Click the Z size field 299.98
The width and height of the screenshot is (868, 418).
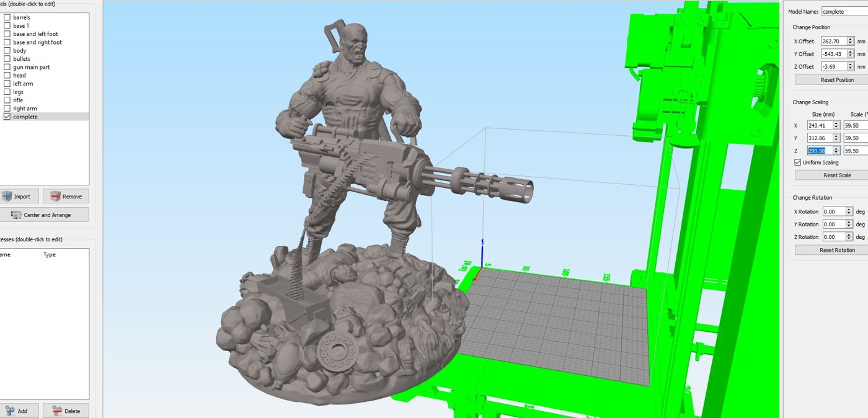(820, 151)
